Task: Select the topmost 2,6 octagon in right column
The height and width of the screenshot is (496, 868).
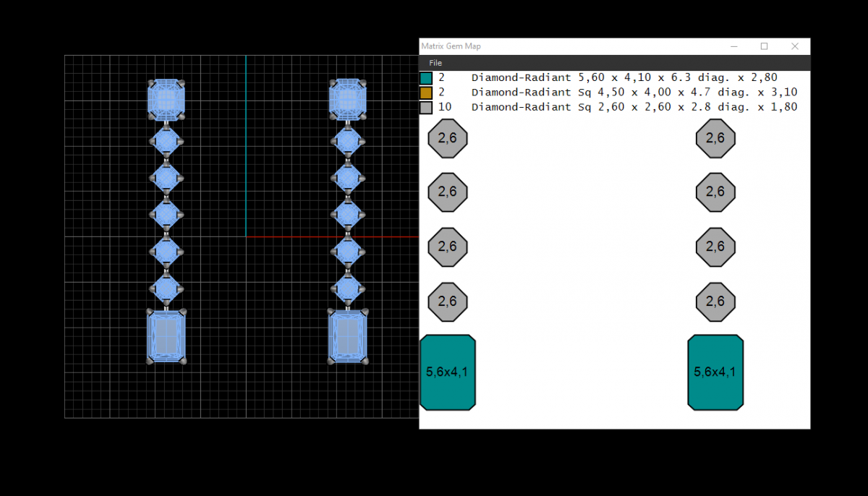Action: [715, 138]
